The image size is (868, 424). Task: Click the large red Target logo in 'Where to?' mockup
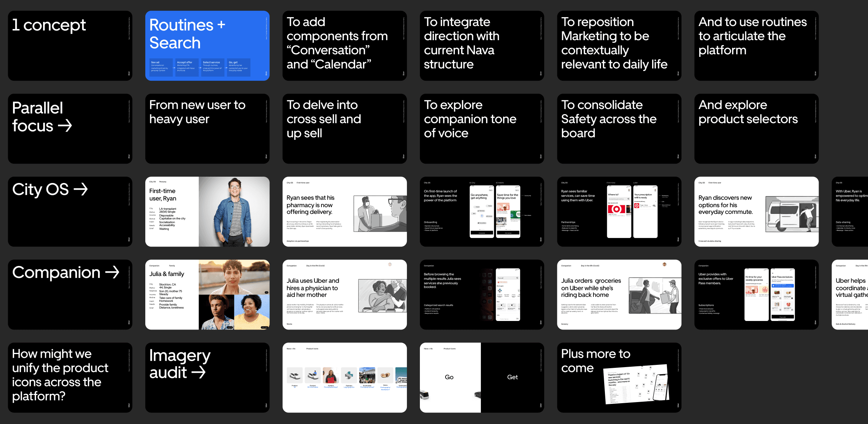[x=616, y=209]
